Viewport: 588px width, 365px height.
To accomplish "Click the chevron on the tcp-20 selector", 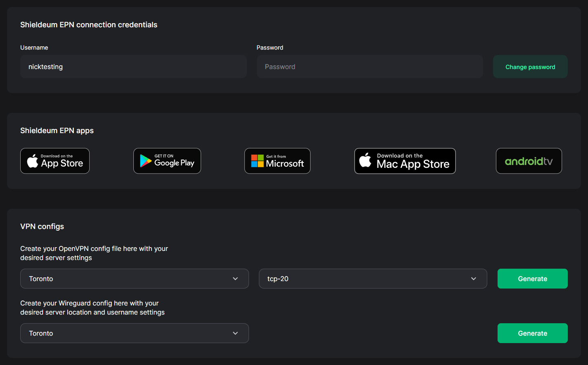I will (474, 279).
